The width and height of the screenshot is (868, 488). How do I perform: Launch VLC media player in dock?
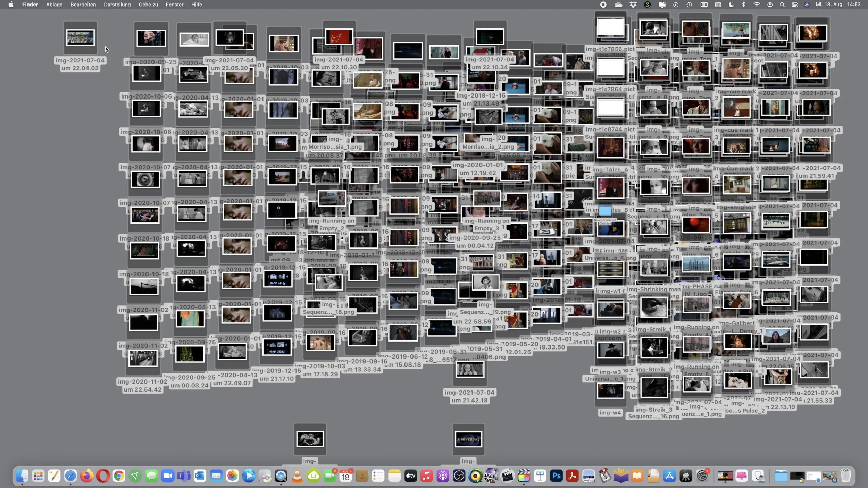coord(297,476)
